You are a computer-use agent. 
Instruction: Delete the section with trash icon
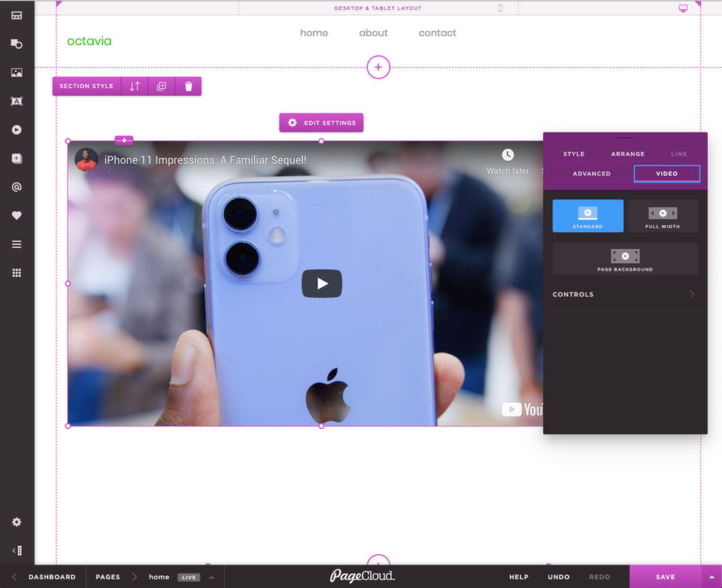[188, 86]
